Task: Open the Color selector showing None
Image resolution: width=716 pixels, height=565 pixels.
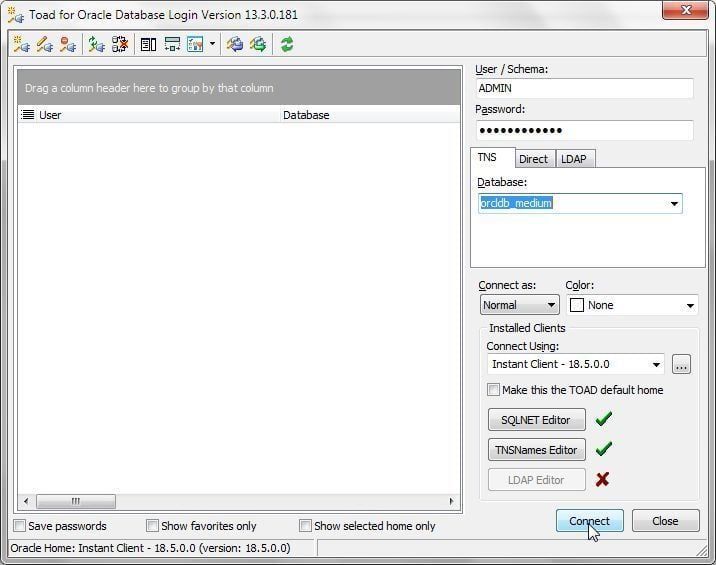Action: pyautogui.click(x=632, y=305)
